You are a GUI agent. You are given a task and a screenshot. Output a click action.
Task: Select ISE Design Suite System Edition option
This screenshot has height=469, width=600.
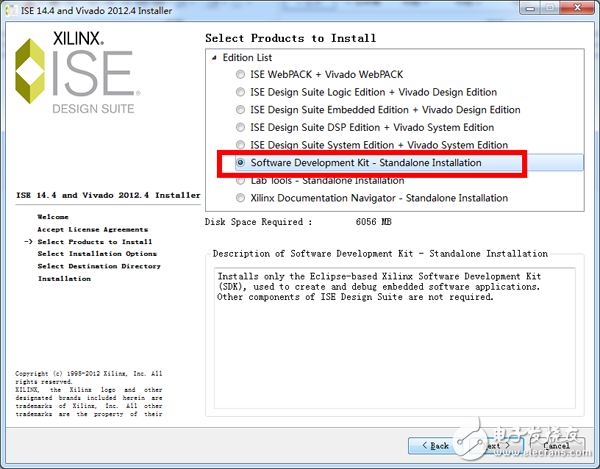point(240,145)
